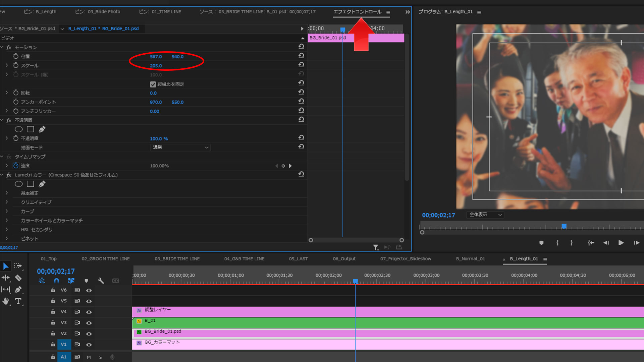
Task: Mute audio track A1
Action: tap(89, 357)
